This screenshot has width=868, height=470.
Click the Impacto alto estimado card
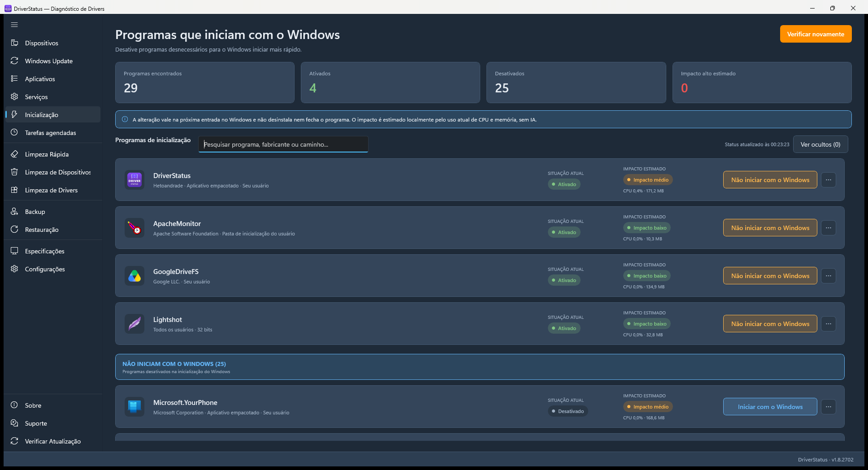[x=762, y=83]
